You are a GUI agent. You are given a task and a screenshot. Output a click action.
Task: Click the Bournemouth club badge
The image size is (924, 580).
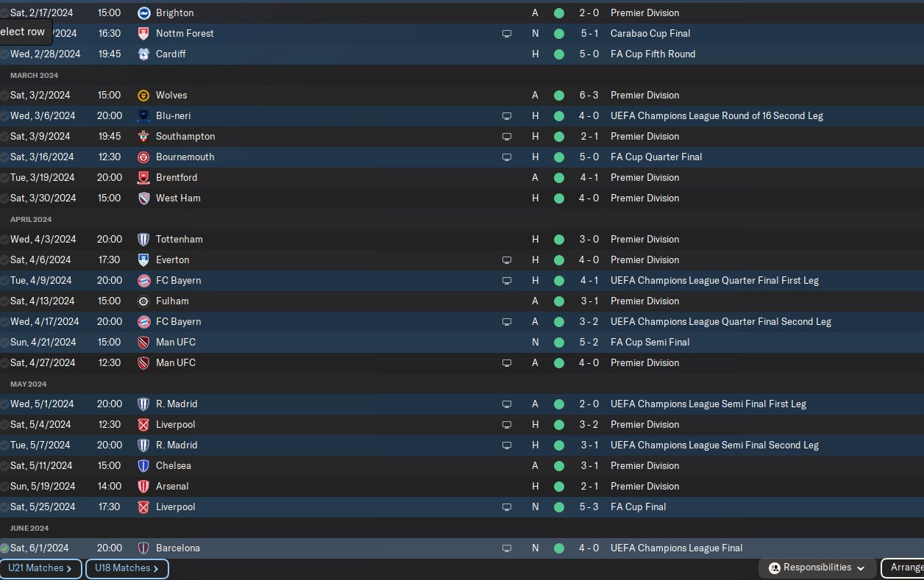point(143,157)
